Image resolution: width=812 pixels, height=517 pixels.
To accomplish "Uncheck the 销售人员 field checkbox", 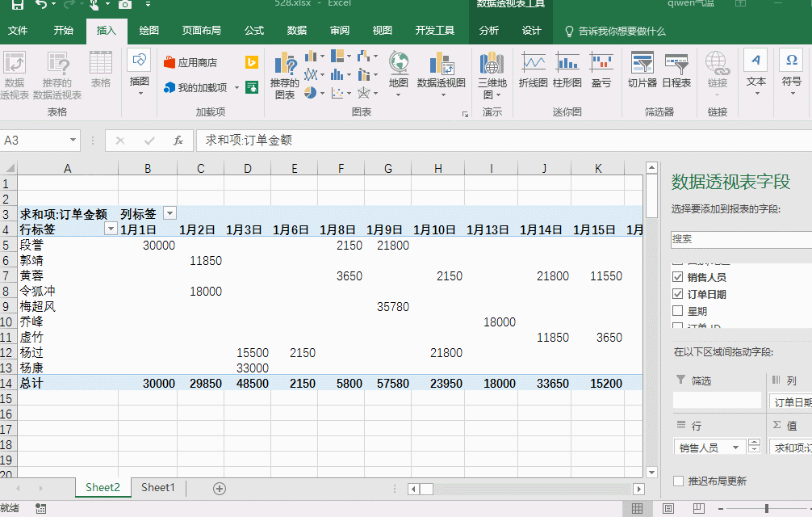I will coord(677,277).
